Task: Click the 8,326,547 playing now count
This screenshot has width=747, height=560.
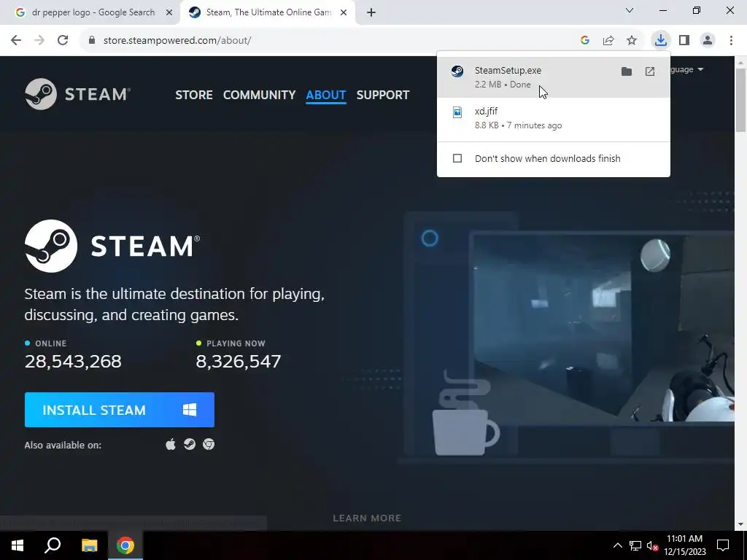Action: pos(239,362)
